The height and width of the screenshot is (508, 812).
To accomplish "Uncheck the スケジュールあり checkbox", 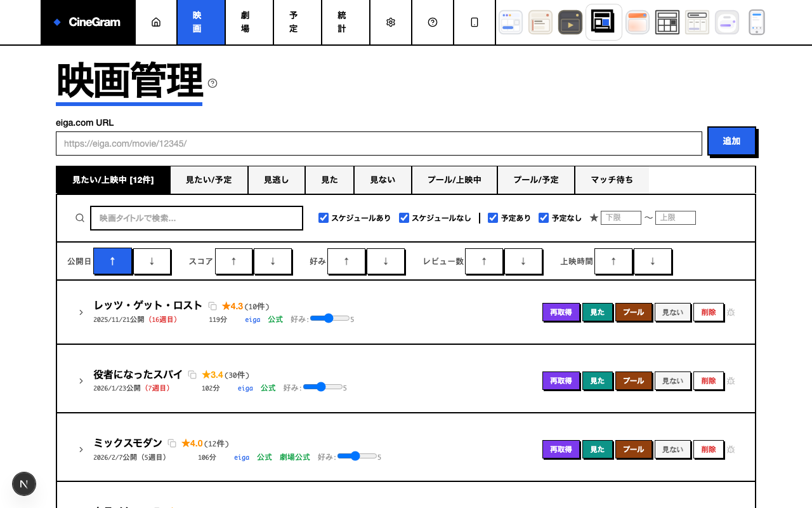I will pyautogui.click(x=324, y=218).
